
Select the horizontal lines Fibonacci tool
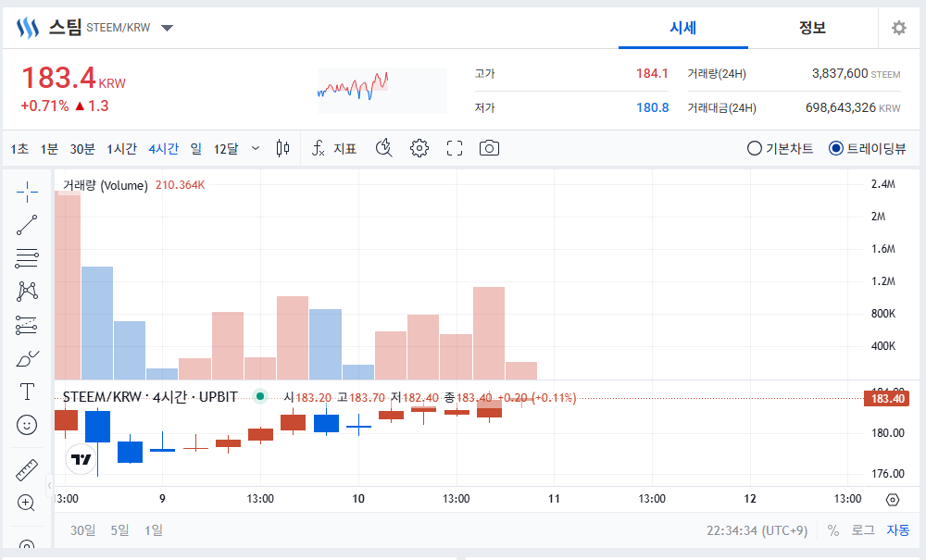click(x=27, y=258)
